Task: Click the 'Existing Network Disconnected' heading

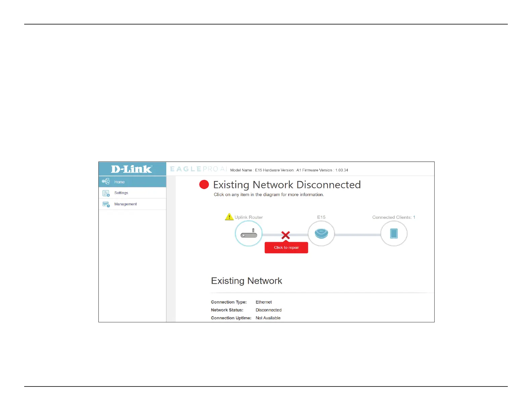Action: (x=287, y=185)
